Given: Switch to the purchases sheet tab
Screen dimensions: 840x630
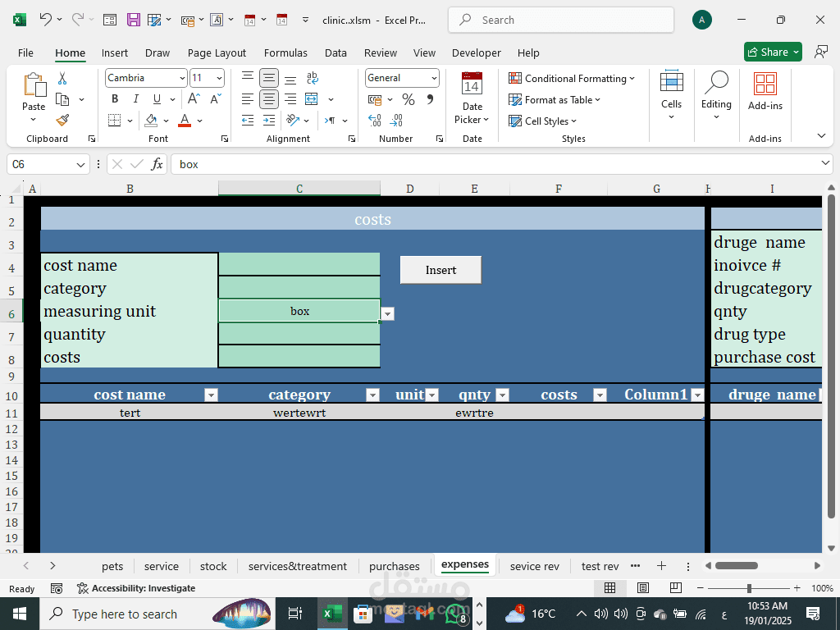Looking at the screenshot, I should point(395,566).
